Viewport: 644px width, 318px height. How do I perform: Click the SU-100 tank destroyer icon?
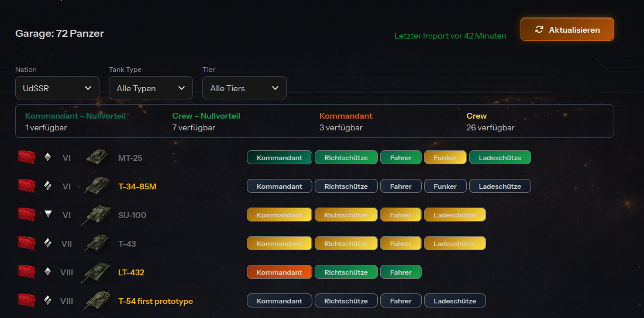(97, 215)
